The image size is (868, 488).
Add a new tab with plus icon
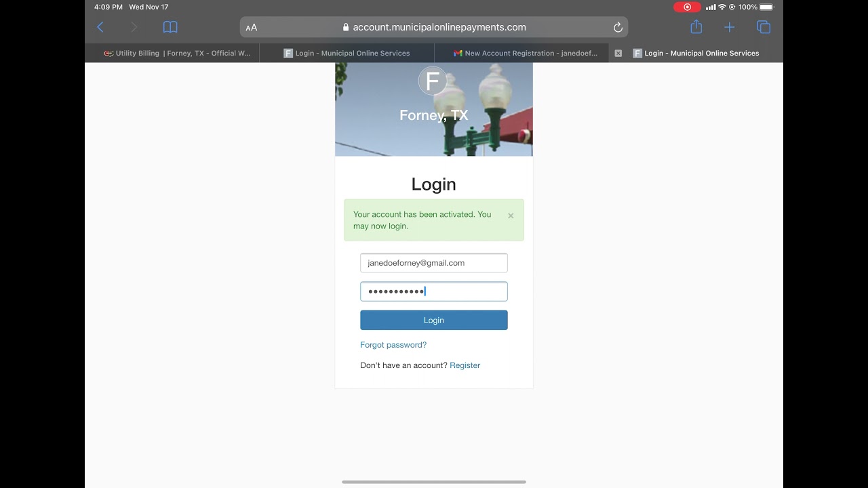point(729,27)
